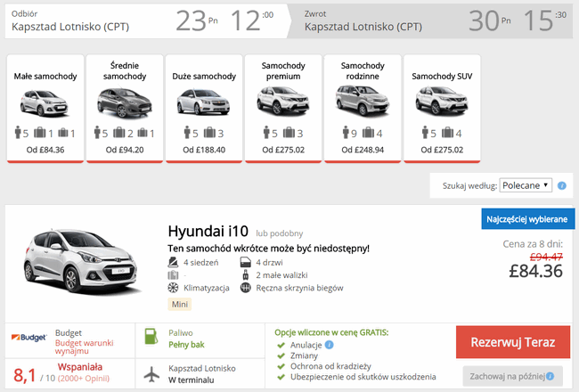
Task: Click the return time 15:30
Action: tap(545, 20)
